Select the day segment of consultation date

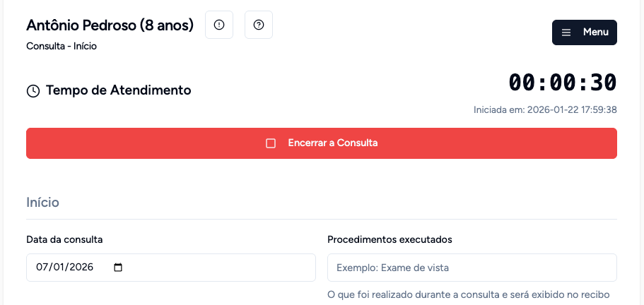[42, 268]
